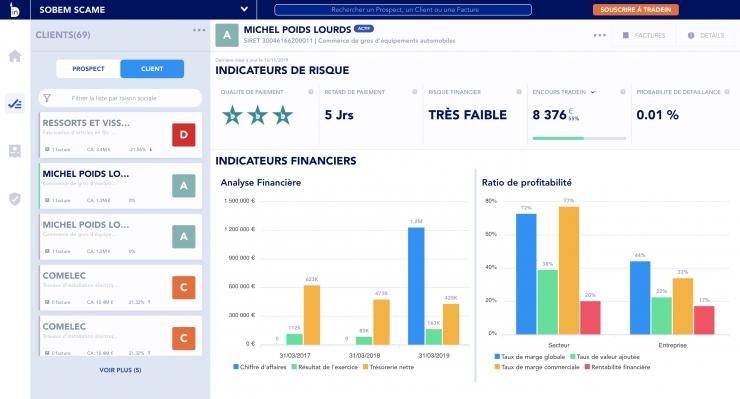Viewport: 740px width, 399px height.
Task: Click the top search field
Action: (403, 9)
